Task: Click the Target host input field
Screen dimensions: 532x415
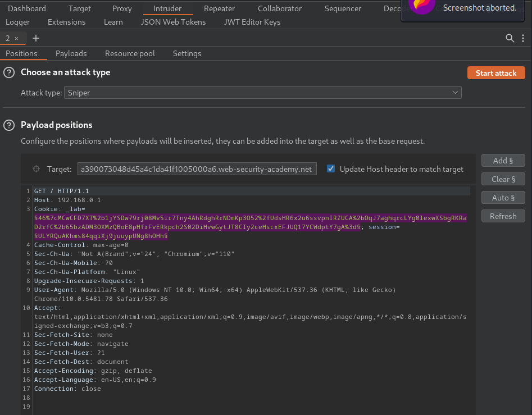Action: 197,169
